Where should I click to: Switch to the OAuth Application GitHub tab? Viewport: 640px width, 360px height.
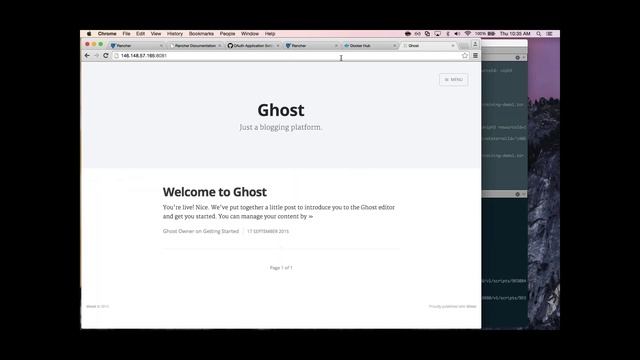253,46
